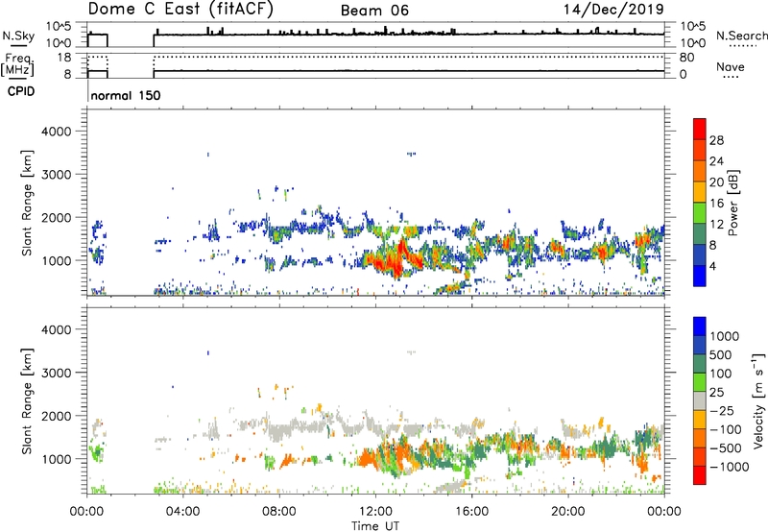Click the '12' power colorbar tick

pyautogui.click(x=716, y=225)
